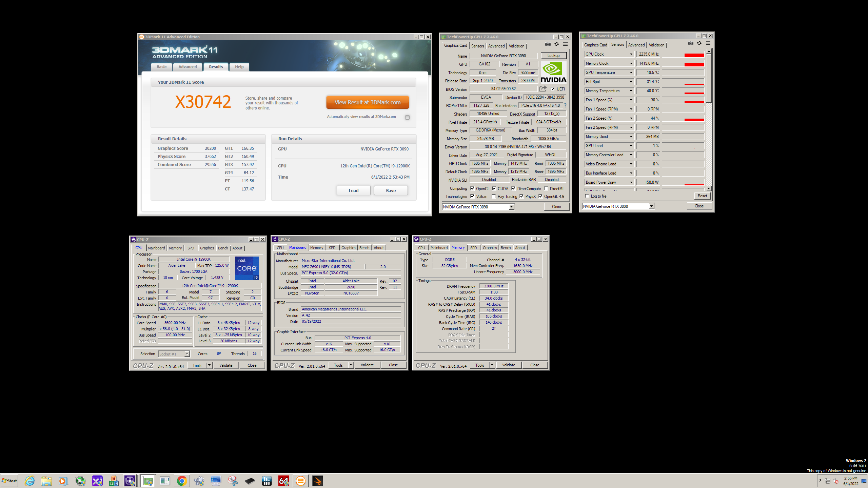Open the Hot Spot sensor dropdown

click(x=631, y=82)
